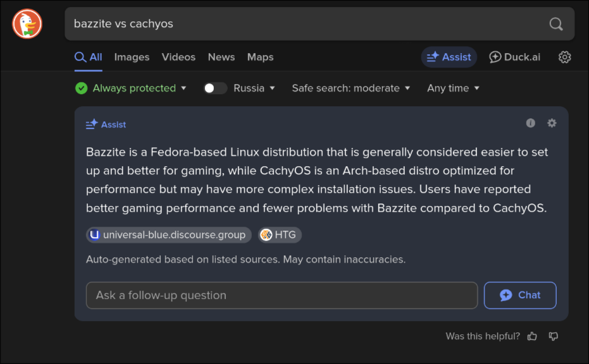Give thumbs up feedback
The height and width of the screenshot is (364, 589).
coord(532,336)
